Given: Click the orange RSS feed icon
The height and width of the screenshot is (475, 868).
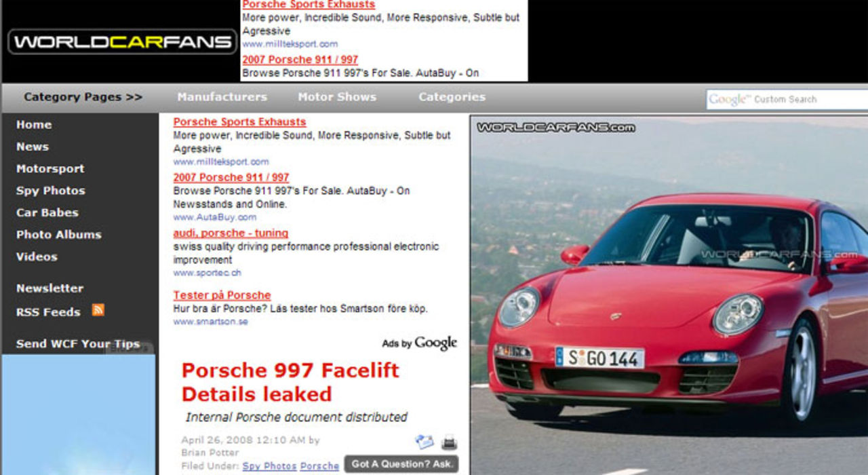Looking at the screenshot, I should [97, 309].
